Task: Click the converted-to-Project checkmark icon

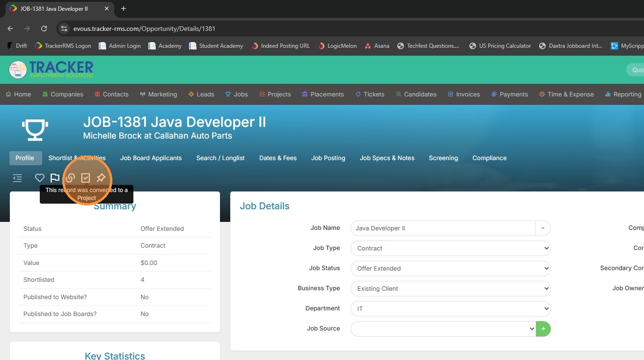Action: (86, 178)
